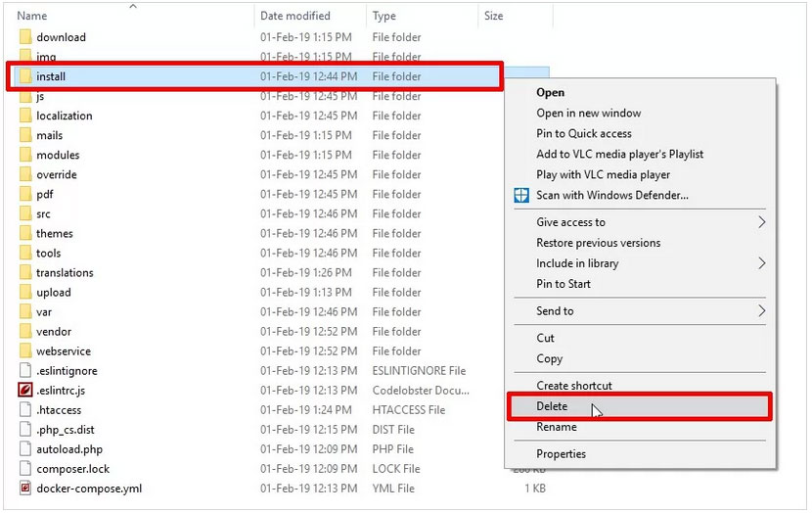Select the modules folder icon
Image resolution: width=812 pixels, height=513 pixels.
click(25, 155)
